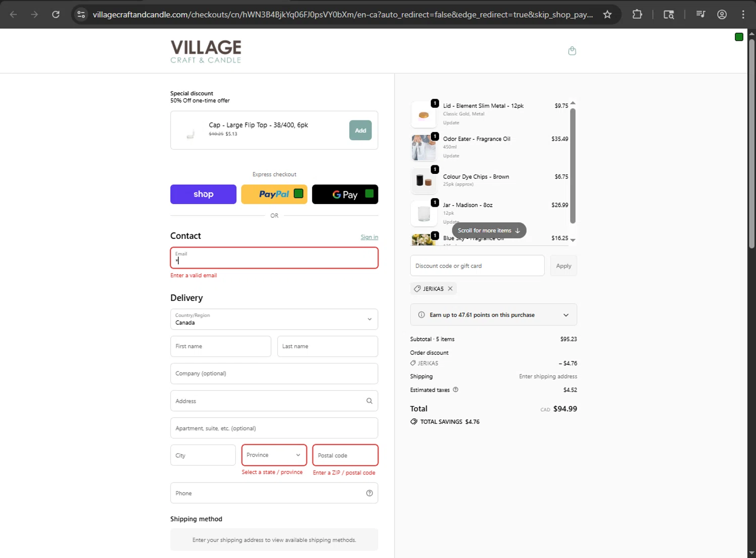This screenshot has width=756, height=558.
Task: Pay with PayPal express button
Action: pyautogui.click(x=274, y=194)
